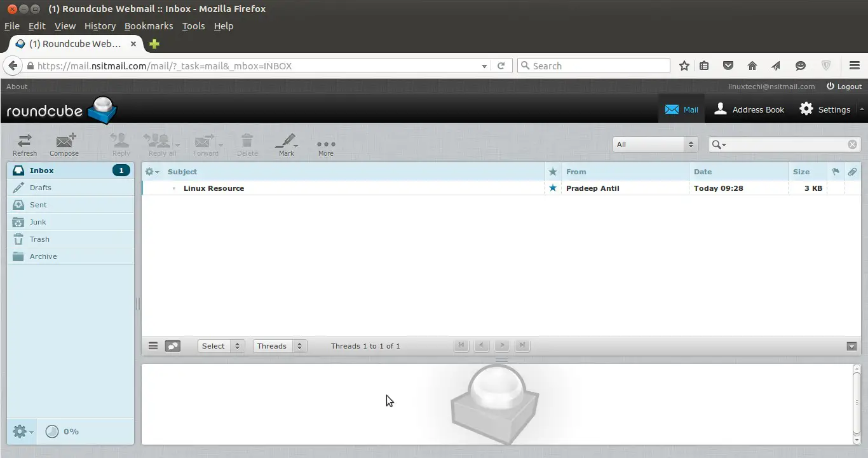
Task: Switch to threads view mode
Action: [x=172, y=346]
